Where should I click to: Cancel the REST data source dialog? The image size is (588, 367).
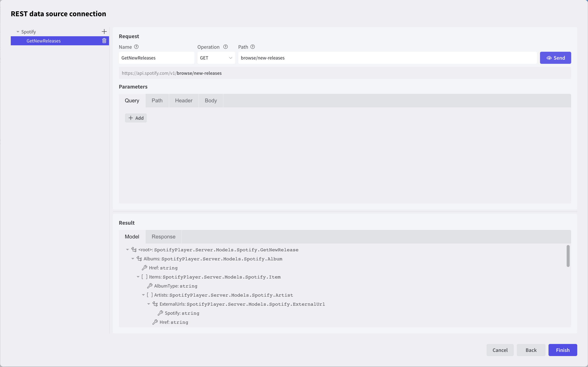(500, 350)
